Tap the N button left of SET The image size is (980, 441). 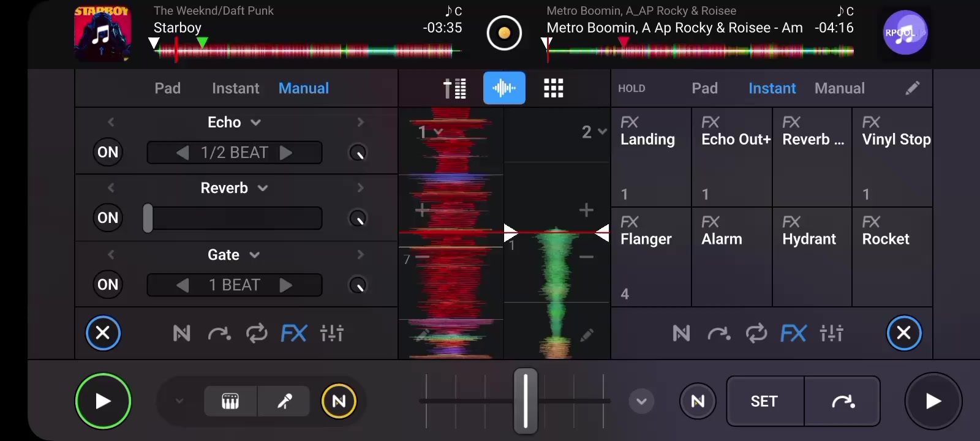(x=698, y=401)
